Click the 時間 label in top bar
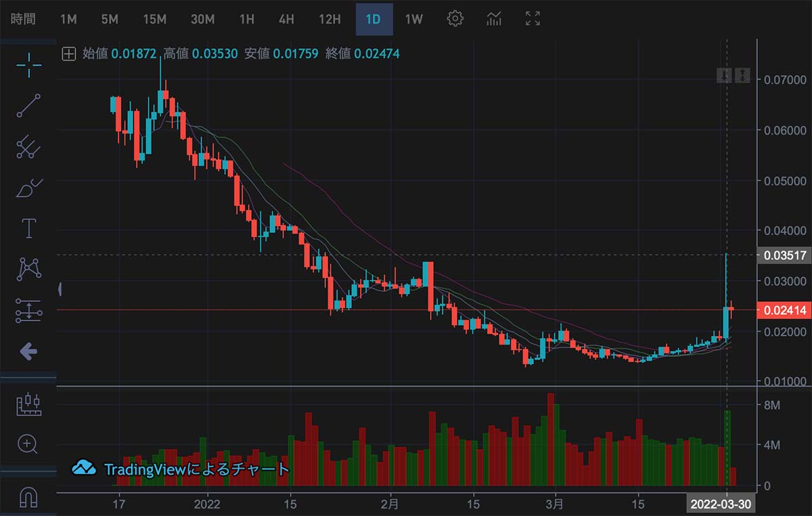The height and width of the screenshot is (516, 812). coord(24,19)
